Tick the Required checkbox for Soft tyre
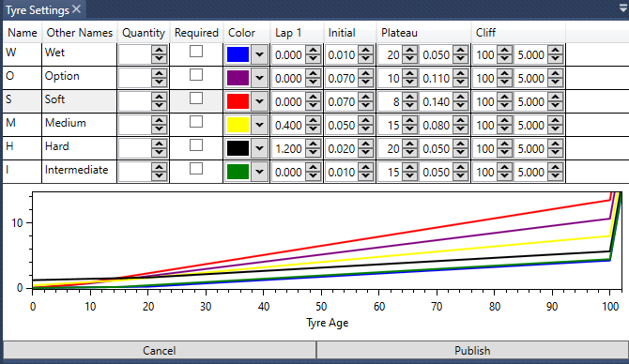This screenshot has height=364, width=629. [x=196, y=99]
